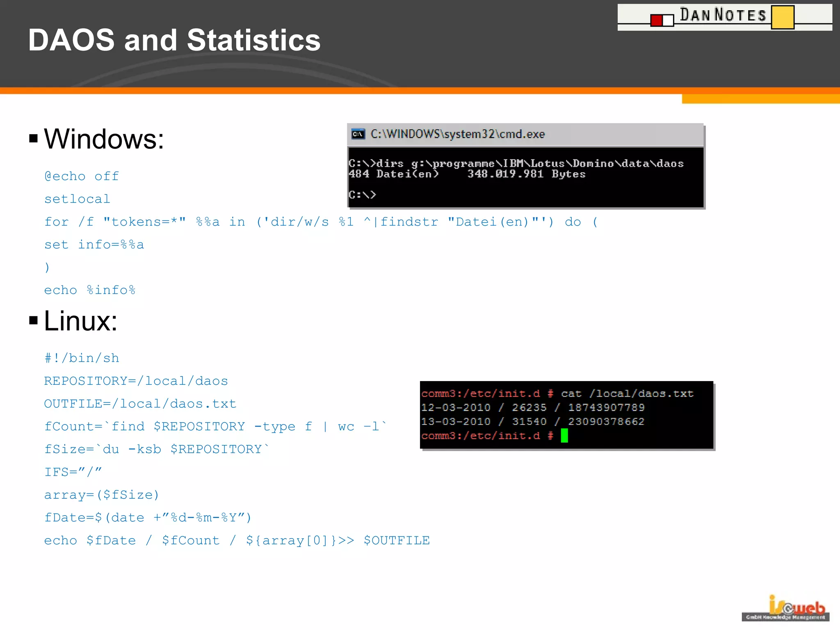Click the slide title DAOS and Statistics
Screen dimensions: 840x630
tap(174, 40)
